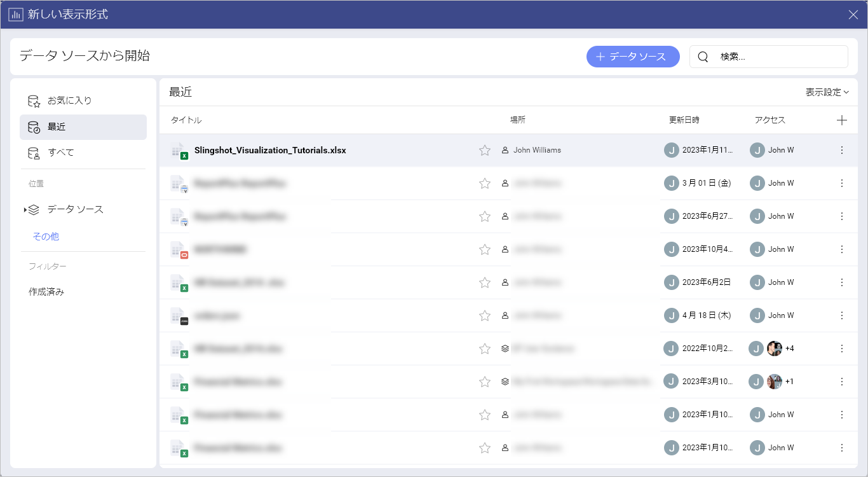Toggle the star in the 2023年10月4 row

tap(485, 249)
